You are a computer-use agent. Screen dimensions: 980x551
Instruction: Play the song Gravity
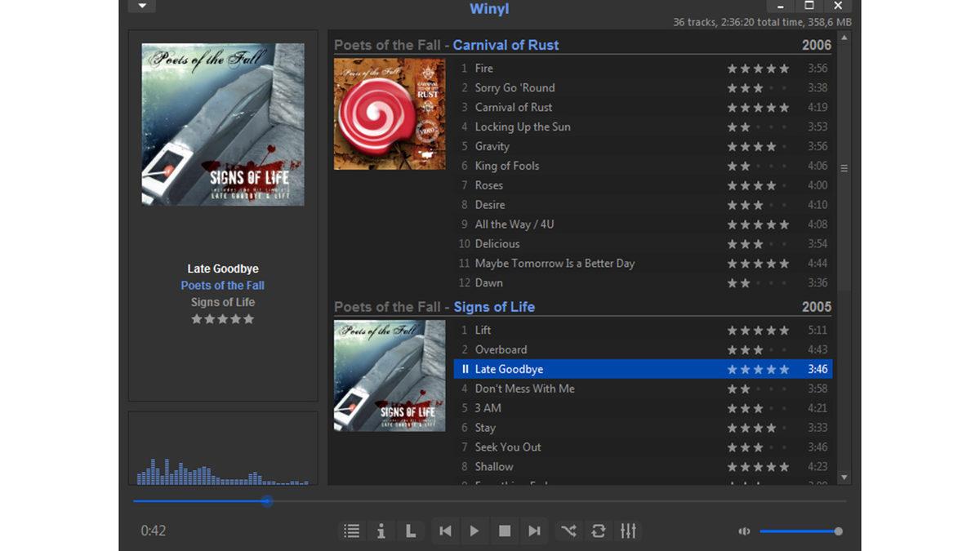pos(492,146)
